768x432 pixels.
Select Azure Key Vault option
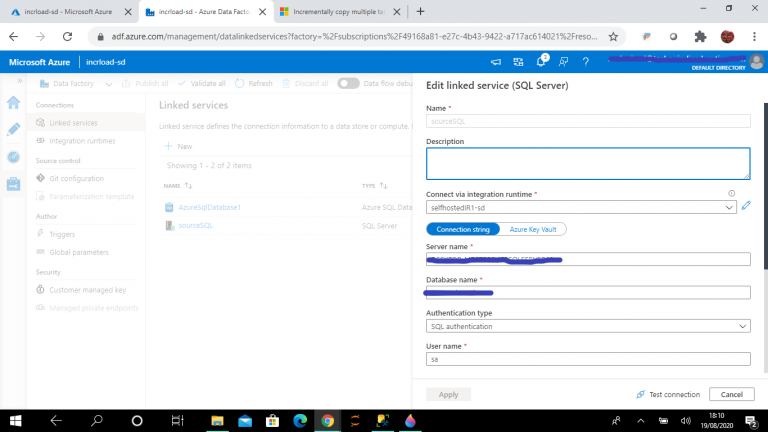click(x=533, y=229)
